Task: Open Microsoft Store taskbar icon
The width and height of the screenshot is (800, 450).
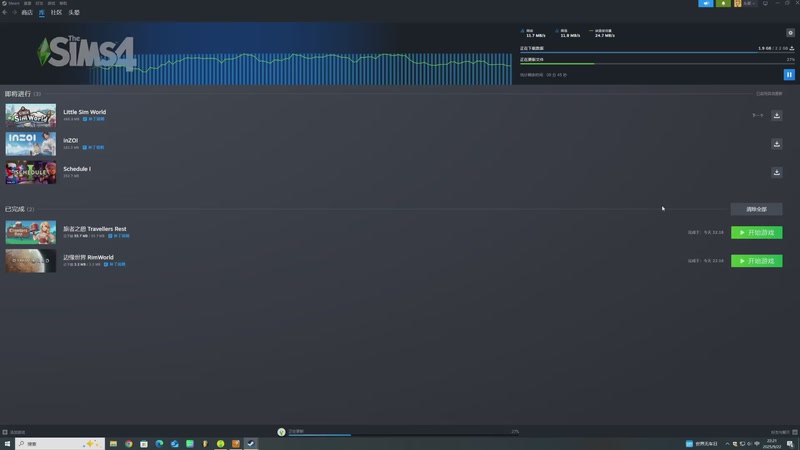Action: point(144,444)
